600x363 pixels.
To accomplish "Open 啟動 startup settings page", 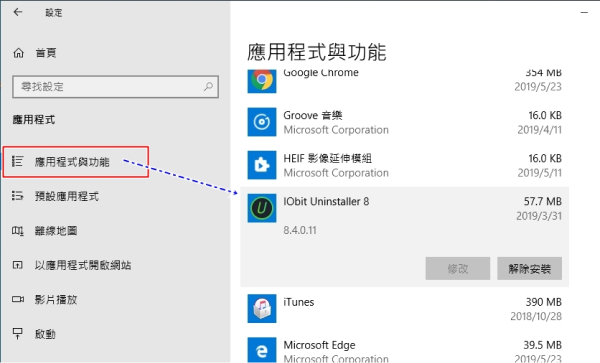I will pos(45,334).
